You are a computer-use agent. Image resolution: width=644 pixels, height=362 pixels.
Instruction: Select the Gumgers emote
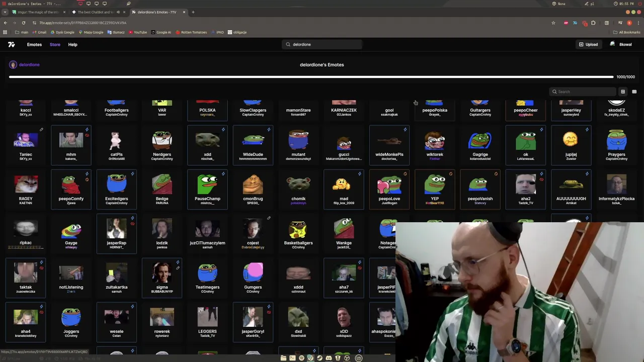[x=253, y=278]
